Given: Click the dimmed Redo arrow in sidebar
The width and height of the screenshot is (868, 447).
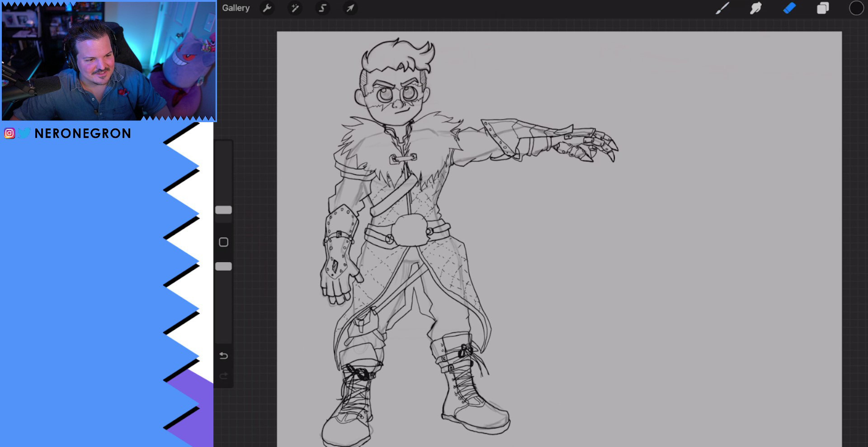Looking at the screenshot, I should (x=223, y=376).
